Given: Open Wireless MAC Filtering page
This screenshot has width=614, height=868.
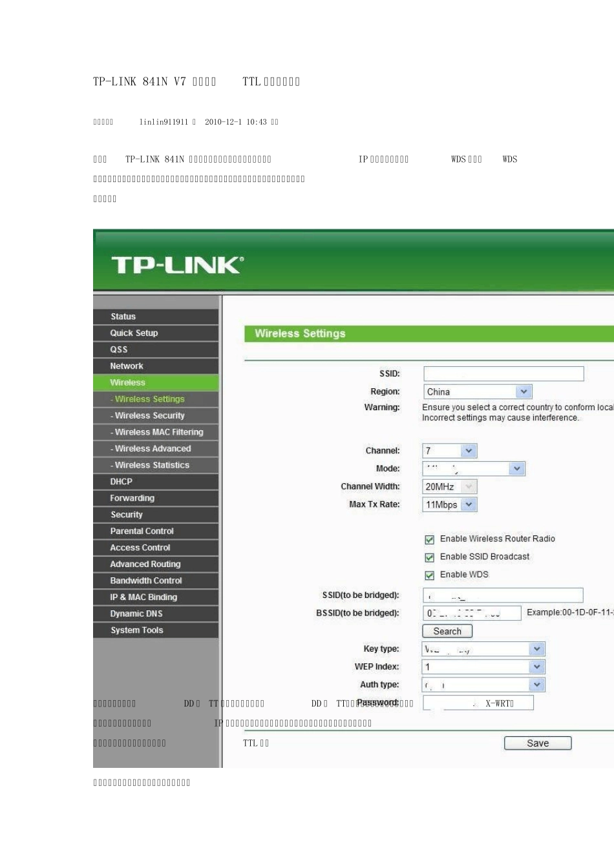Looking at the screenshot, I should (156, 432).
